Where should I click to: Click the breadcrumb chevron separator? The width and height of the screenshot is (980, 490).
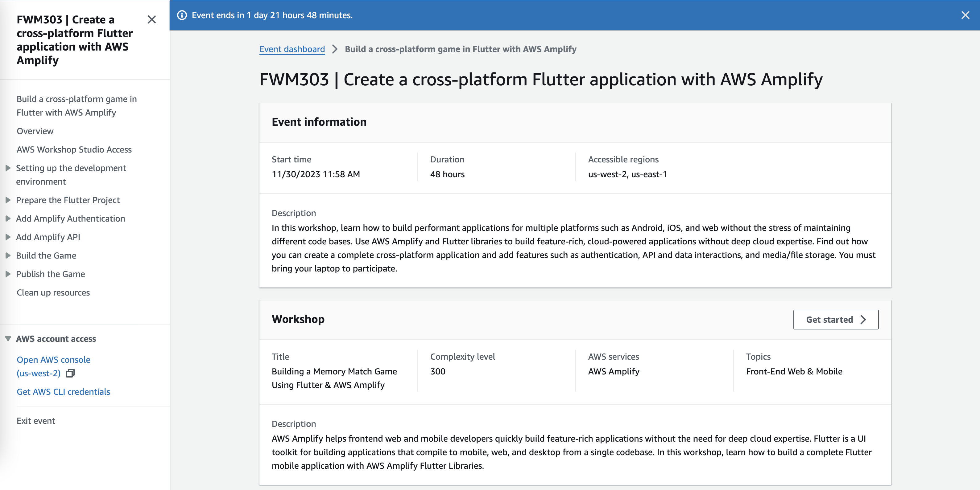335,49
